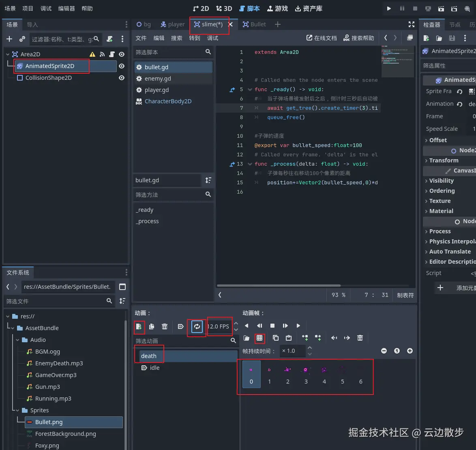Screen dimensions: 476x450
Task: Expand the Texture property section
Action: click(x=439, y=201)
